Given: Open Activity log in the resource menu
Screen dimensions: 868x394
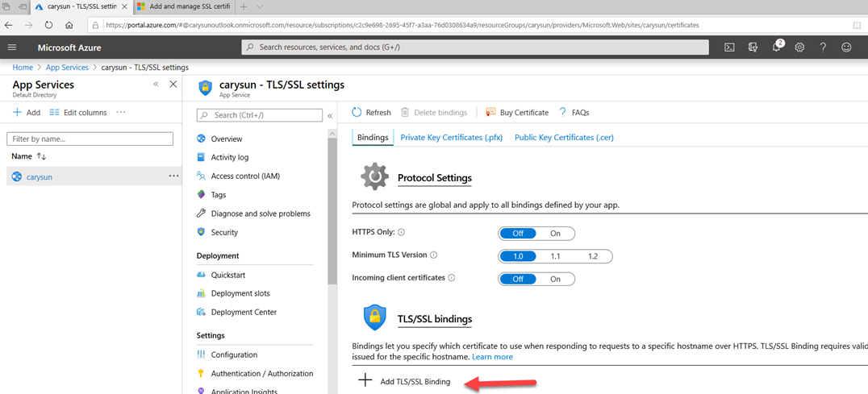Looking at the screenshot, I should [x=230, y=157].
